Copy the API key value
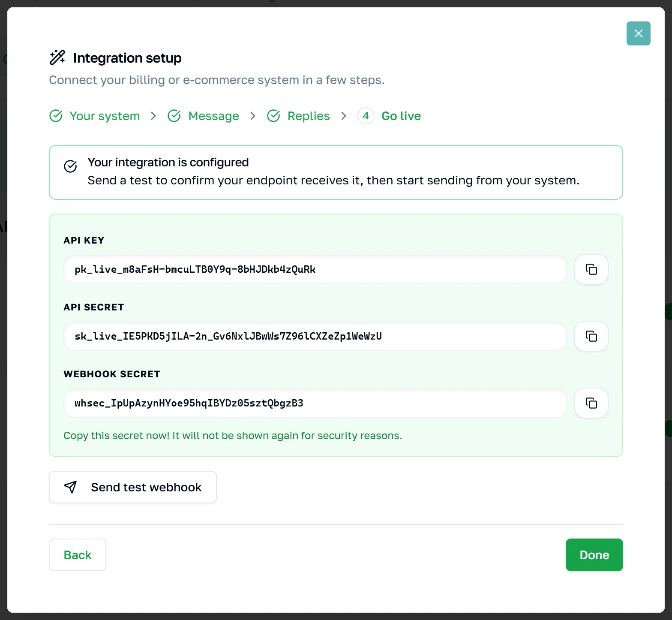The width and height of the screenshot is (672, 620). [x=591, y=269]
